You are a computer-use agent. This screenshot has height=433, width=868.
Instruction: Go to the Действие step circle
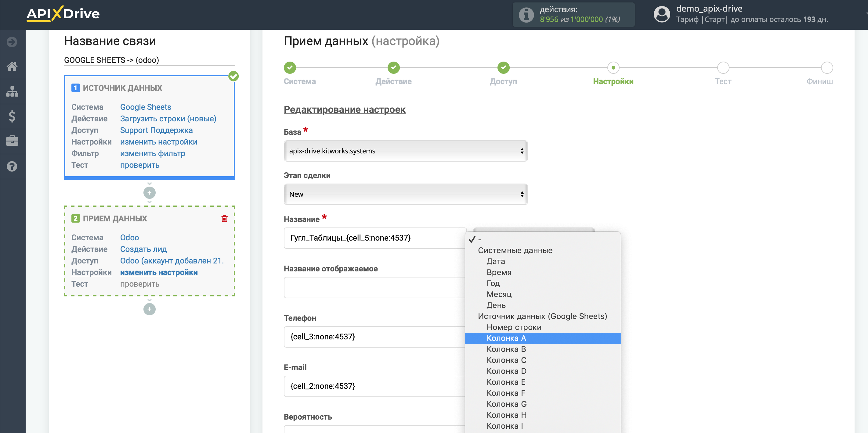(x=394, y=68)
